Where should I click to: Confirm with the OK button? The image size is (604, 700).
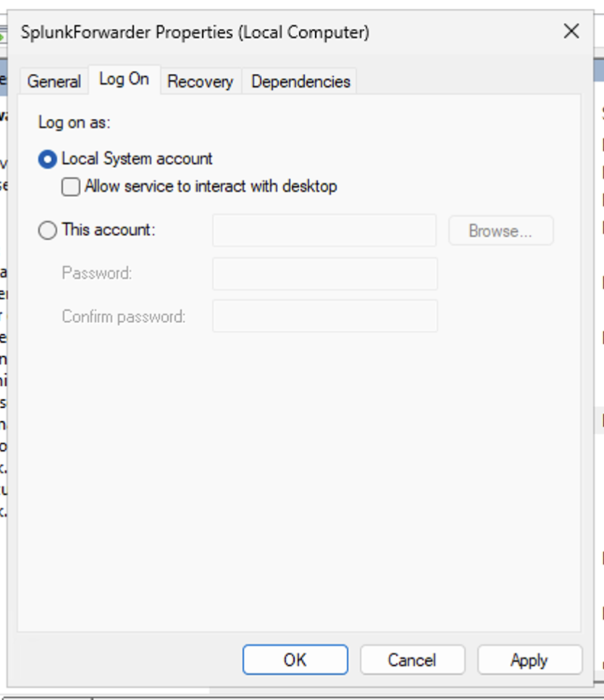(295, 660)
